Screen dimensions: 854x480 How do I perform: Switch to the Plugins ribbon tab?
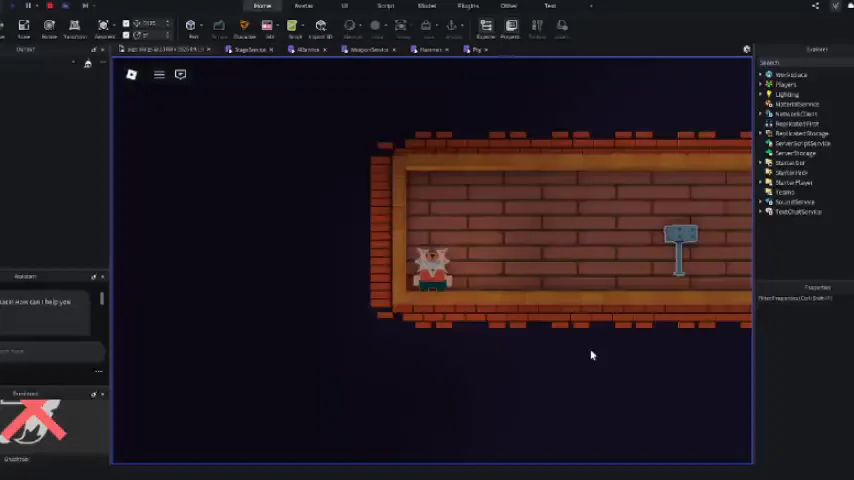point(468,5)
